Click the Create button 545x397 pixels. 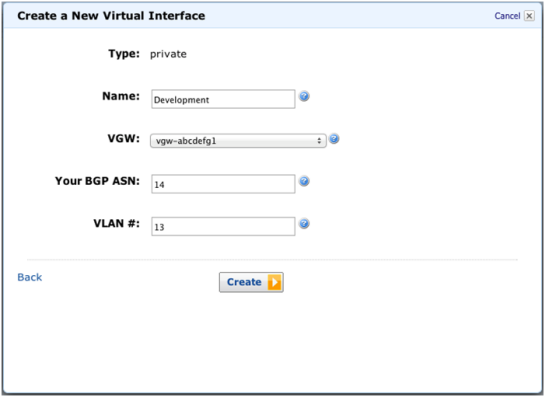[251, 282]
